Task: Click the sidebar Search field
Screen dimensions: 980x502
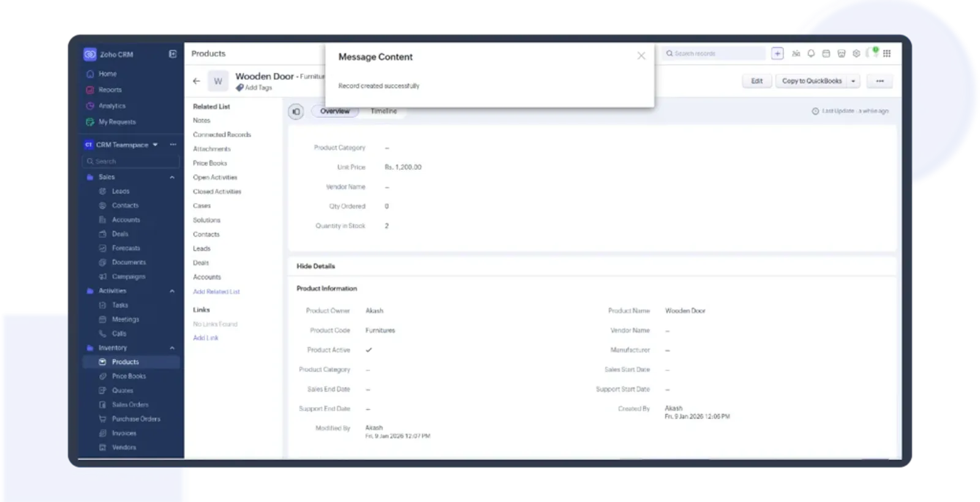Action: [130, 161]
